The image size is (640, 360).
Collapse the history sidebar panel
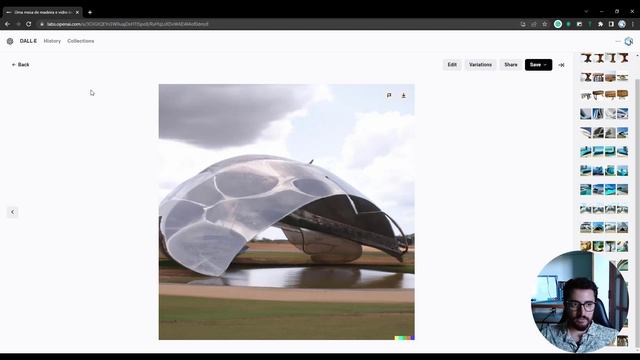562,65
